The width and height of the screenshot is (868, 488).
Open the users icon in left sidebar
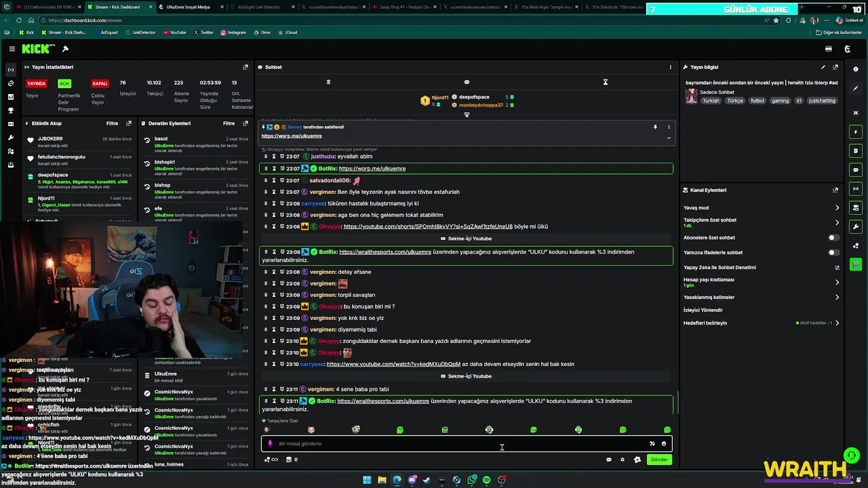point(10,151)
